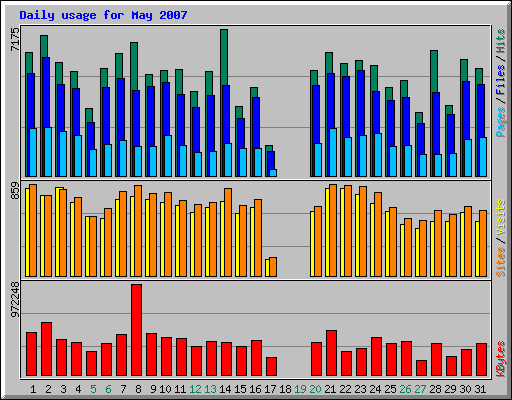Click green weekend day label 13

click(x=210, y=389)
